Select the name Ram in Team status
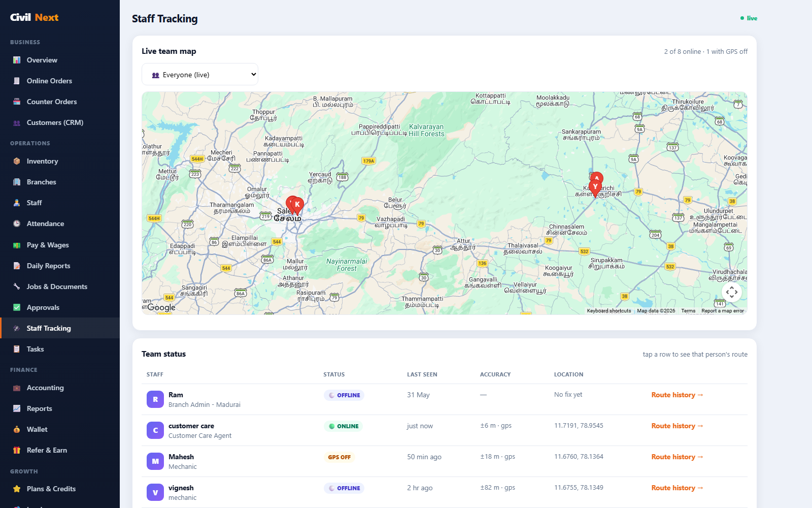 coord(176,395)
